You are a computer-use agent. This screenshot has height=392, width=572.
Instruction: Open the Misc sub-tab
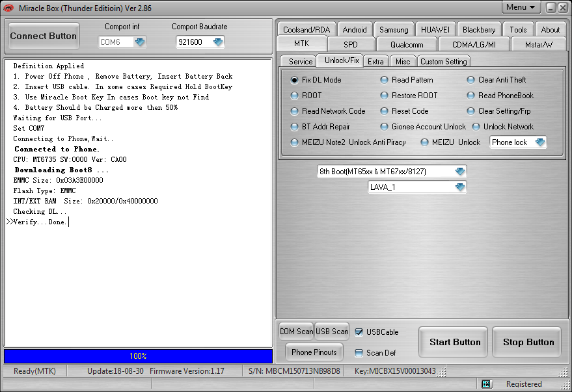403,62
